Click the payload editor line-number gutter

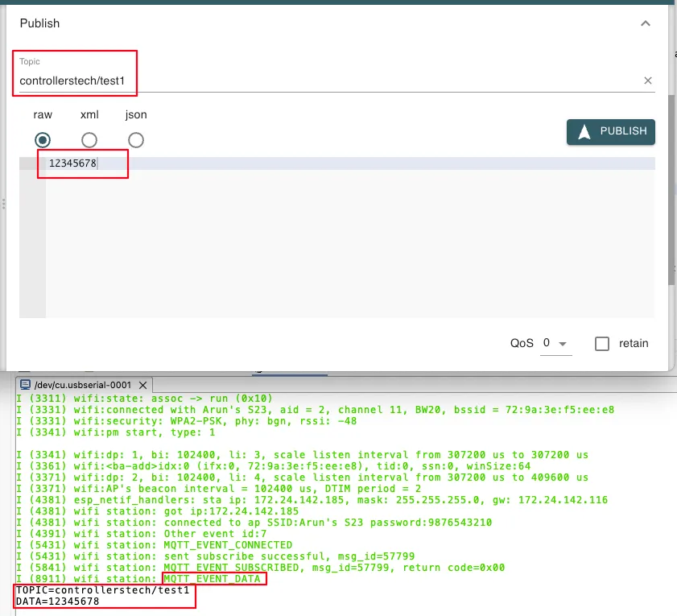click(x=32, y=238)
